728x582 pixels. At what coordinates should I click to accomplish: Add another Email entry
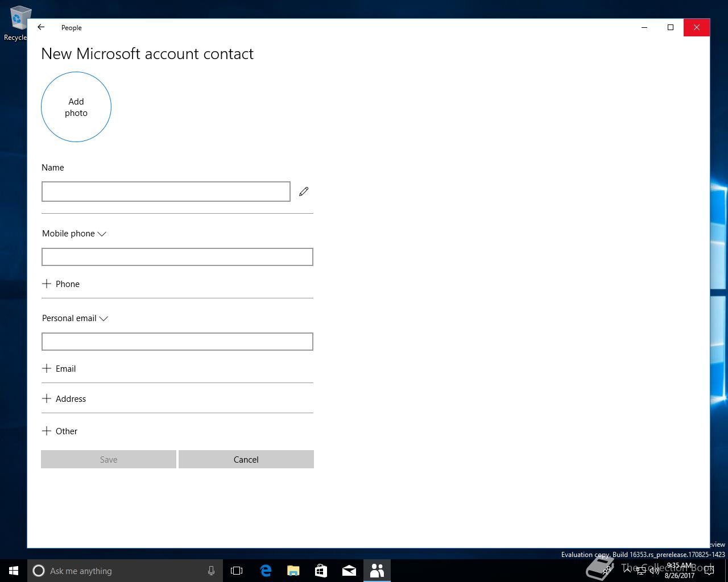59,368
